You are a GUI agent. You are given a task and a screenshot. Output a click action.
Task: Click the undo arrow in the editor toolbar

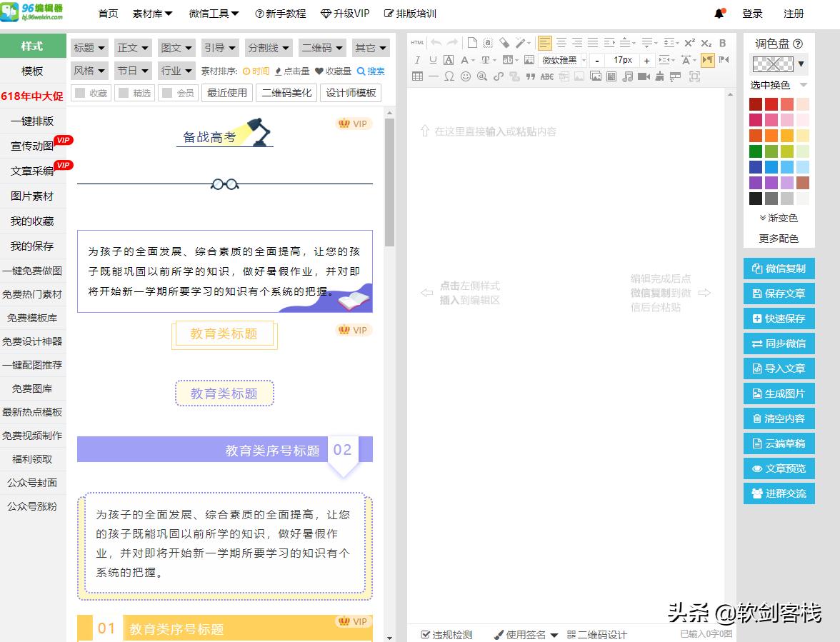(435, 43)
